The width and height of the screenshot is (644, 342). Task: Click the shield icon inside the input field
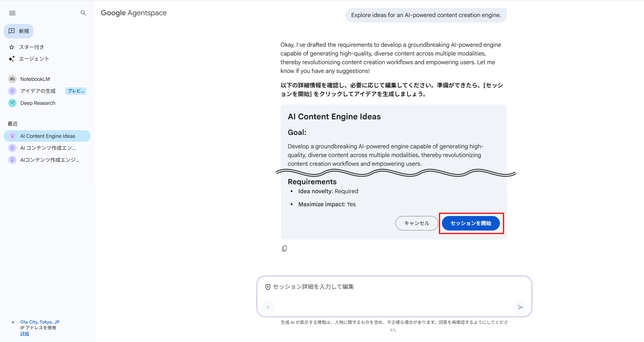coord(267,287)
